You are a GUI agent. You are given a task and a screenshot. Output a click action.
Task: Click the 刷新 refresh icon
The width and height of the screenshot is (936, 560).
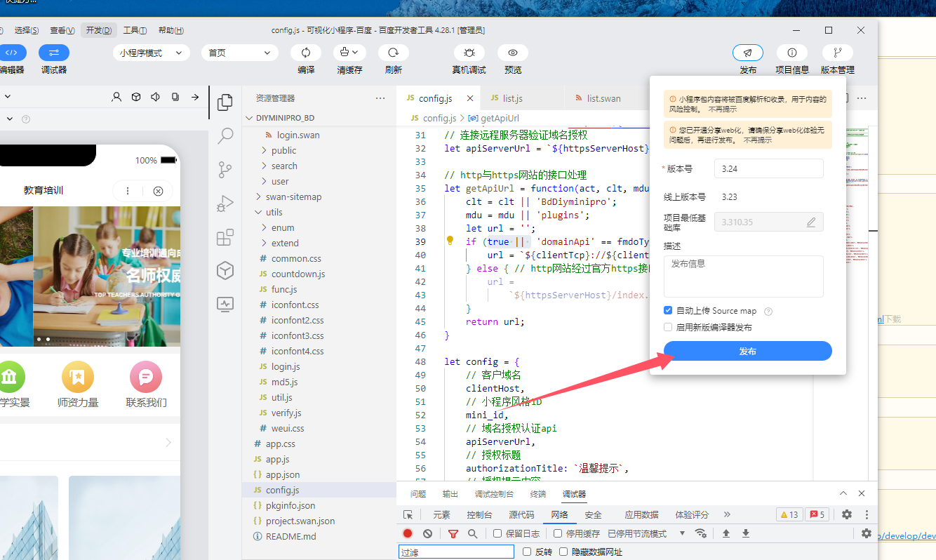pyautogui.click(x=394, y=53)
